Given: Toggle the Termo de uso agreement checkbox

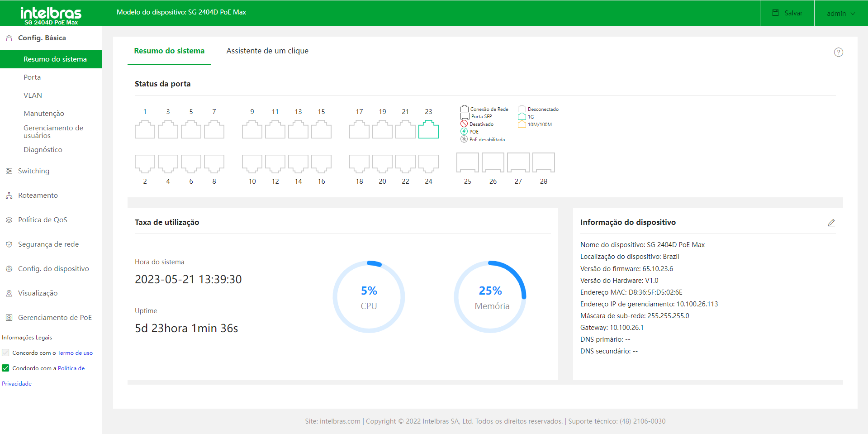Looking at the screenshot, I should 5,353.
